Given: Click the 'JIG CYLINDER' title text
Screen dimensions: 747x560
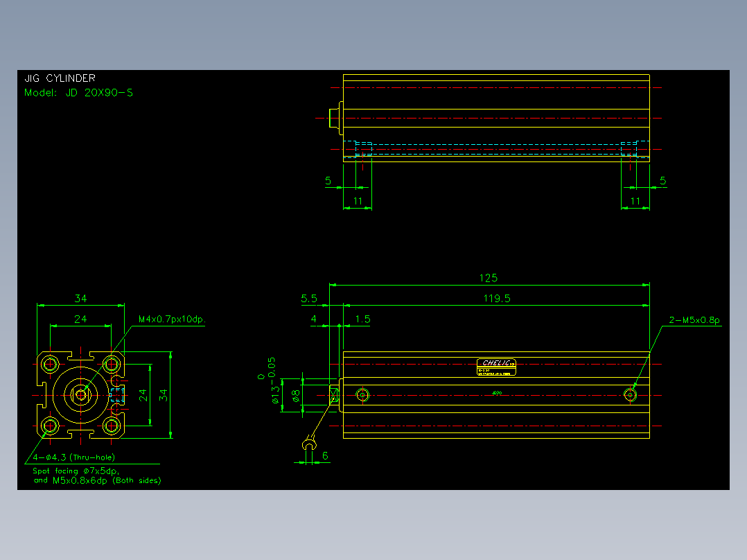Looking at the screenshot, I should [x=60, y=78].
